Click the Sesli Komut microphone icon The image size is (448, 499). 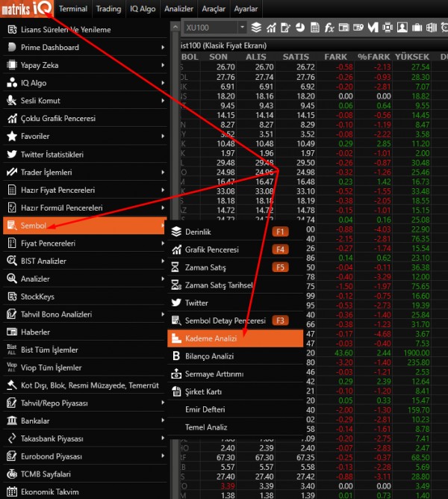pos(12,101)
